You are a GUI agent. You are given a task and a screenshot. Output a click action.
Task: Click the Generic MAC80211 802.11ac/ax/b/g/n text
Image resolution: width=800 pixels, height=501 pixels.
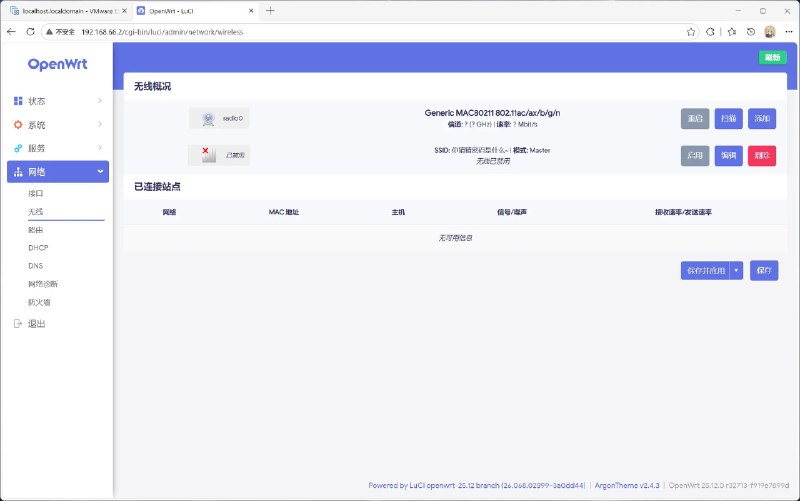[x=492, y=113]
